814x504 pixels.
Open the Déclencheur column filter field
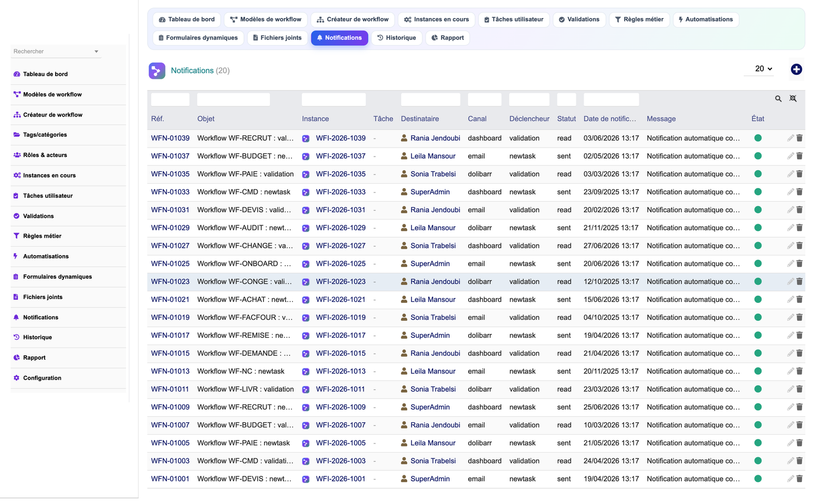529,100
